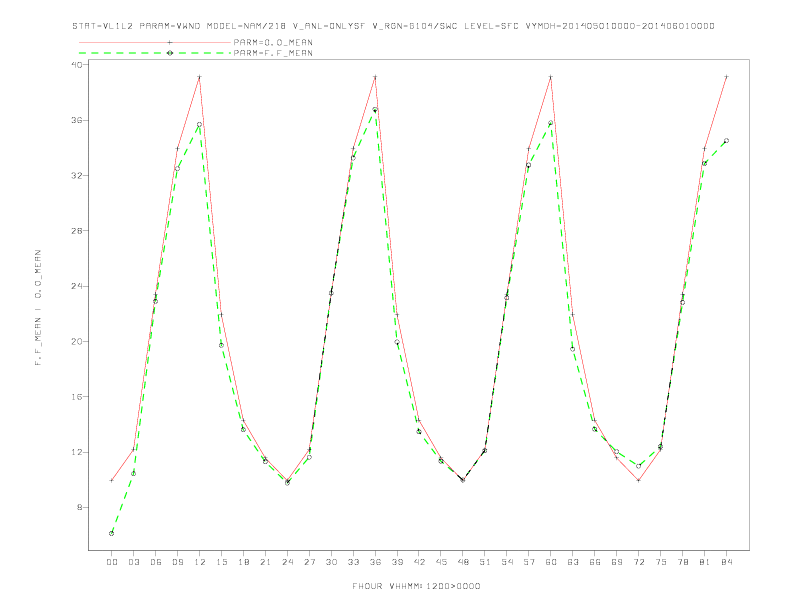Select green F_MEAN circle marker at hour 00
The width and height of the screenshot is (792, 612).
(112, 533)
